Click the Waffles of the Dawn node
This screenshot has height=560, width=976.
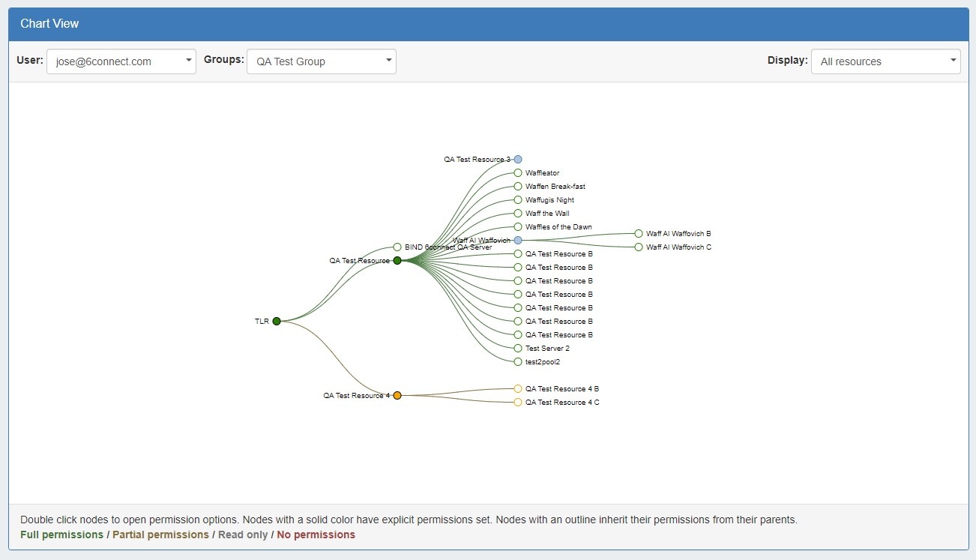(518, 226)
